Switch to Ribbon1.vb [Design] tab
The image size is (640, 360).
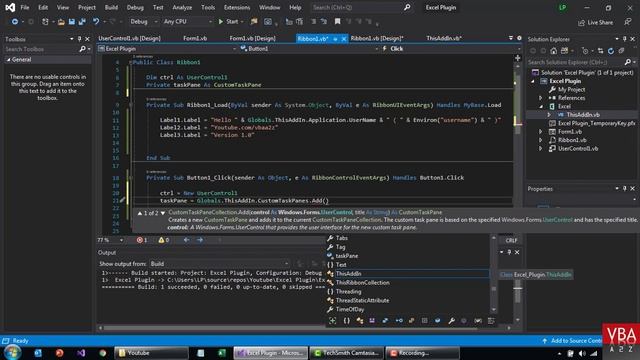coord(377,38)
